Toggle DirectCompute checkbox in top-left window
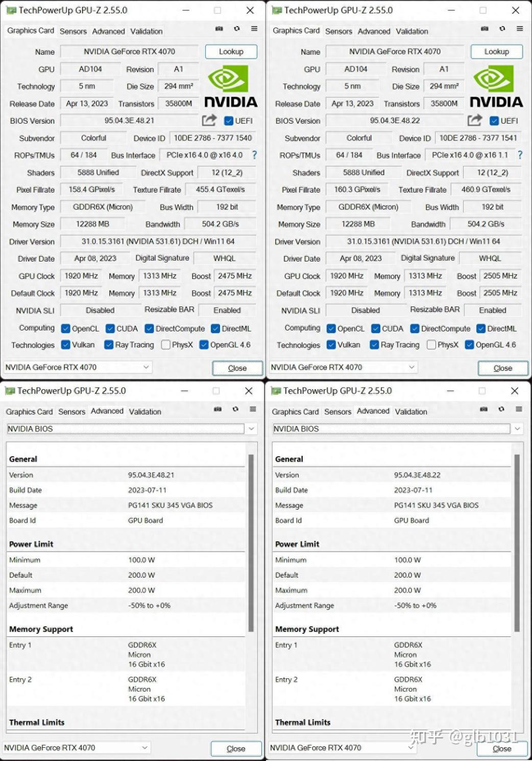This screenshot has height=761, width=532. (149, 329)
